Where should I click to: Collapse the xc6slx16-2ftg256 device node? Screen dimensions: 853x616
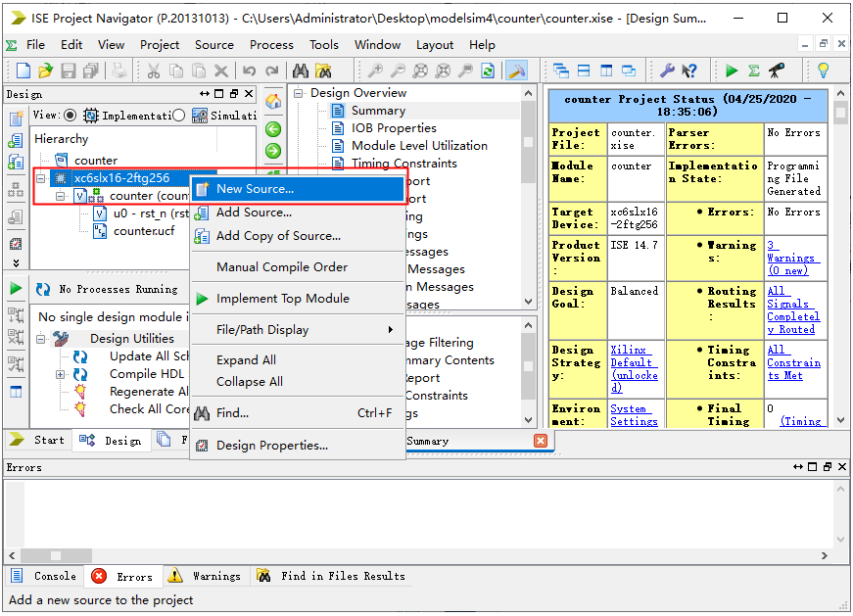click(42, 178)
